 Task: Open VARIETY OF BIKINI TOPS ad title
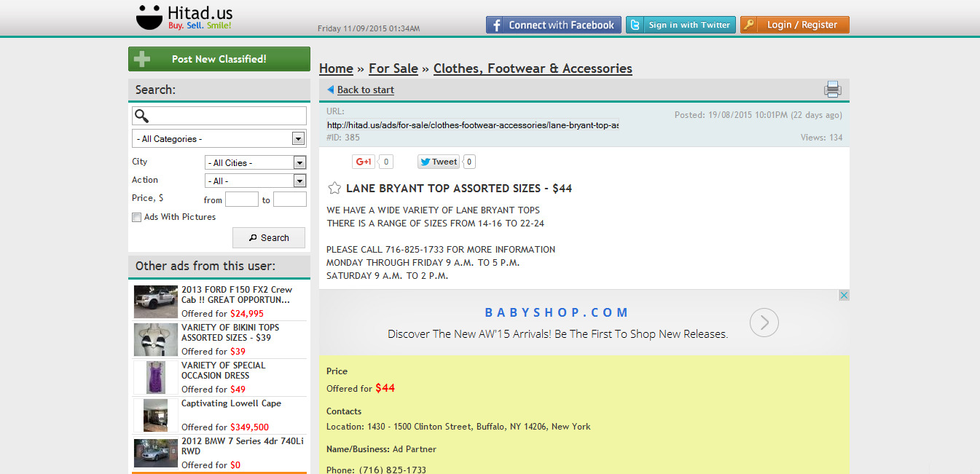click(230, 333)
